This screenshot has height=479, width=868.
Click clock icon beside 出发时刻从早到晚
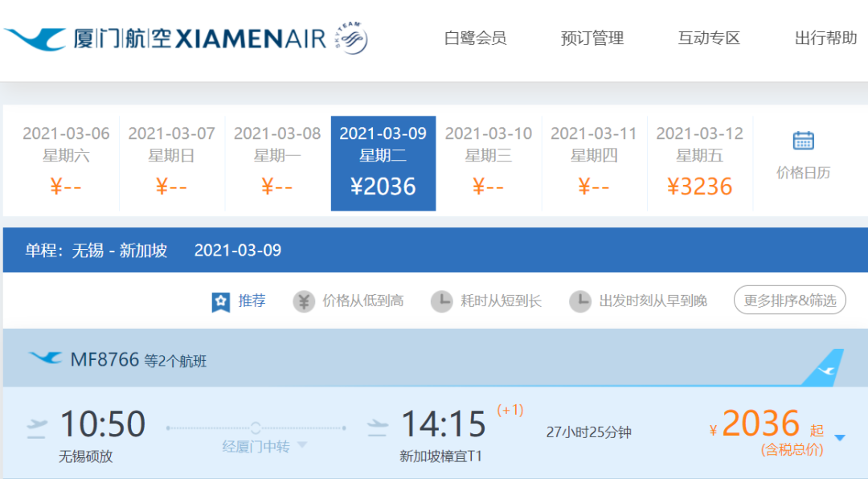580,302
